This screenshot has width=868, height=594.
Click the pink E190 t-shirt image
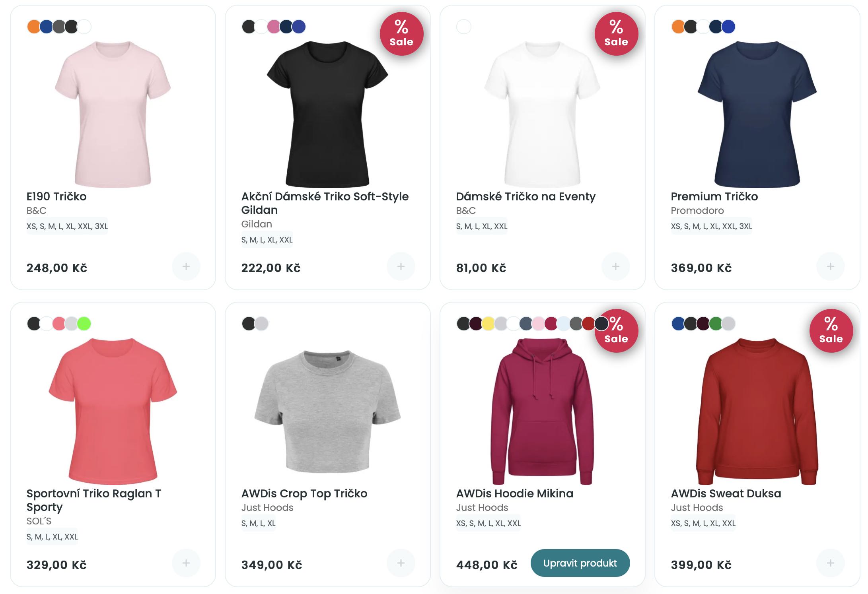(x=113, y=115)
